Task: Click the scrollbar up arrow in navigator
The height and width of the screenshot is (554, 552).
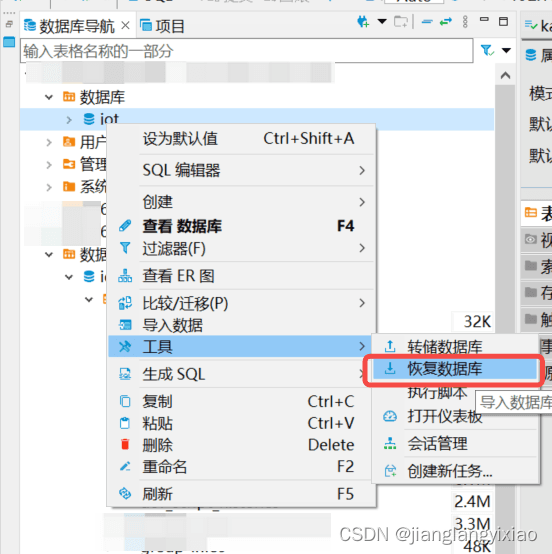Action: click(x=505, y=75)
